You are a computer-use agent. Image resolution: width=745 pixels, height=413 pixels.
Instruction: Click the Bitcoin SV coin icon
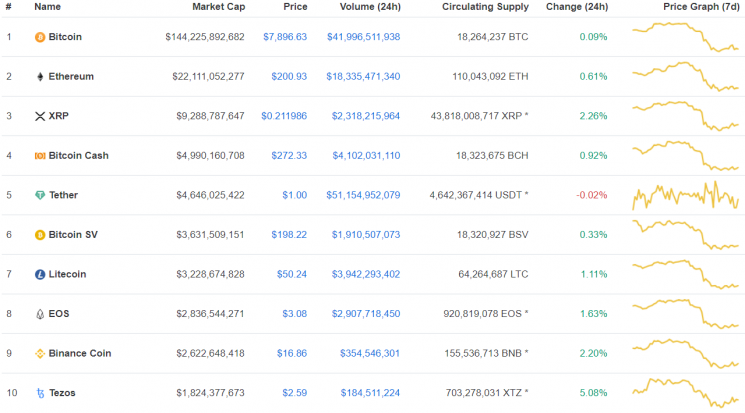coord(40,235)
